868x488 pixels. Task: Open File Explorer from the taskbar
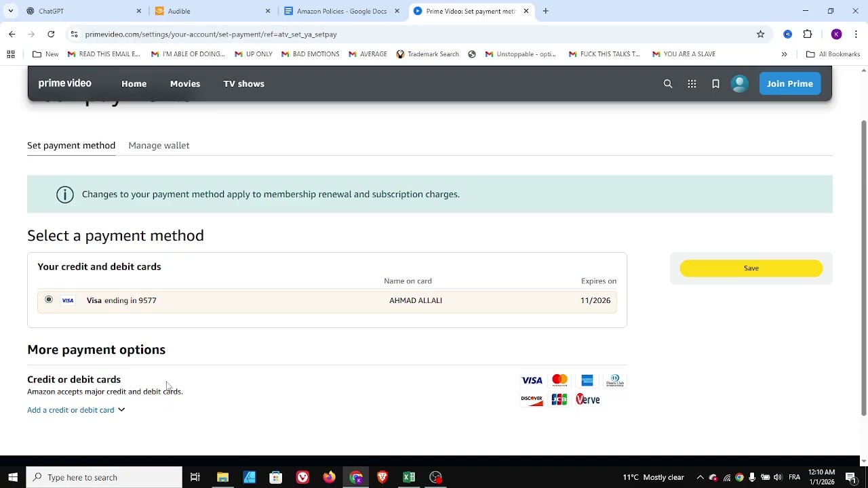(x=222, y=477)
